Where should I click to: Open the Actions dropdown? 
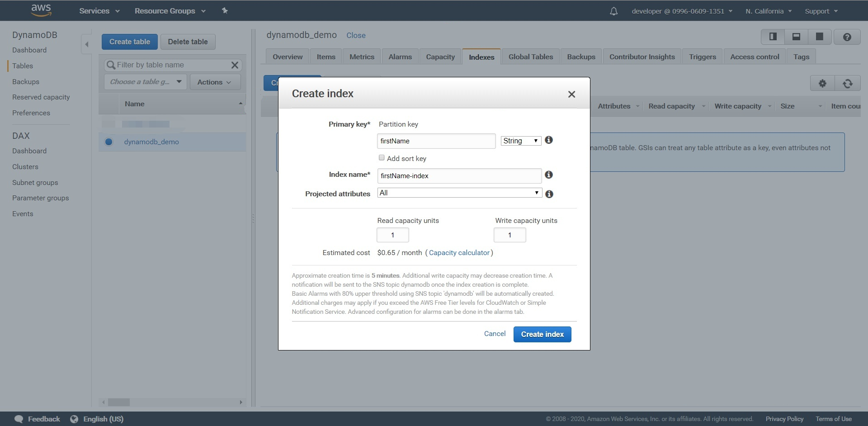click(x=215, y=82)
